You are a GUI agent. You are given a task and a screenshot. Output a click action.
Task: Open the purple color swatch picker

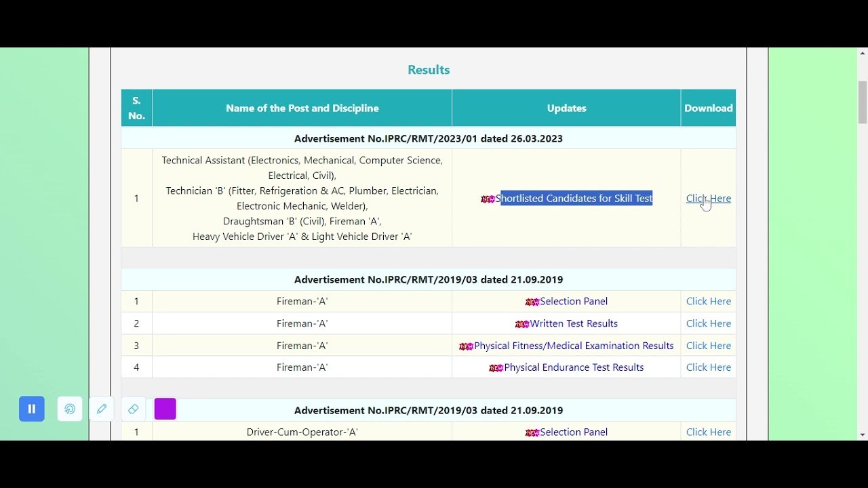pyautogui.click(x=165, y=409)
